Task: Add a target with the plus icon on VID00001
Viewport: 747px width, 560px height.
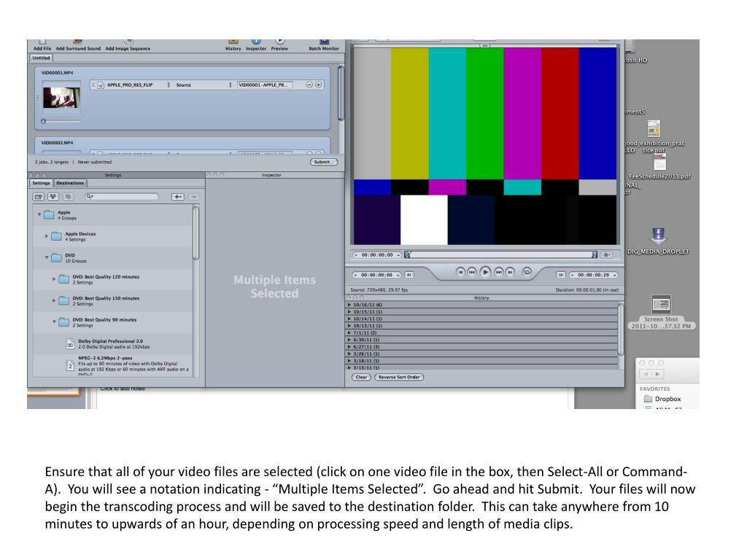Action: tap(318, 85)
